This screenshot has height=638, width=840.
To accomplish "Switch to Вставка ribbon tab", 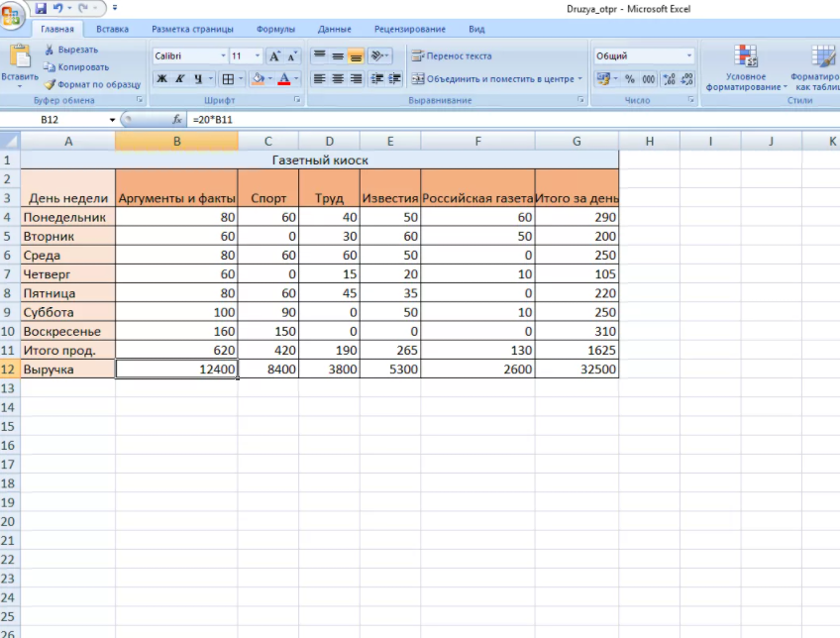I will (x=113, y=29).
